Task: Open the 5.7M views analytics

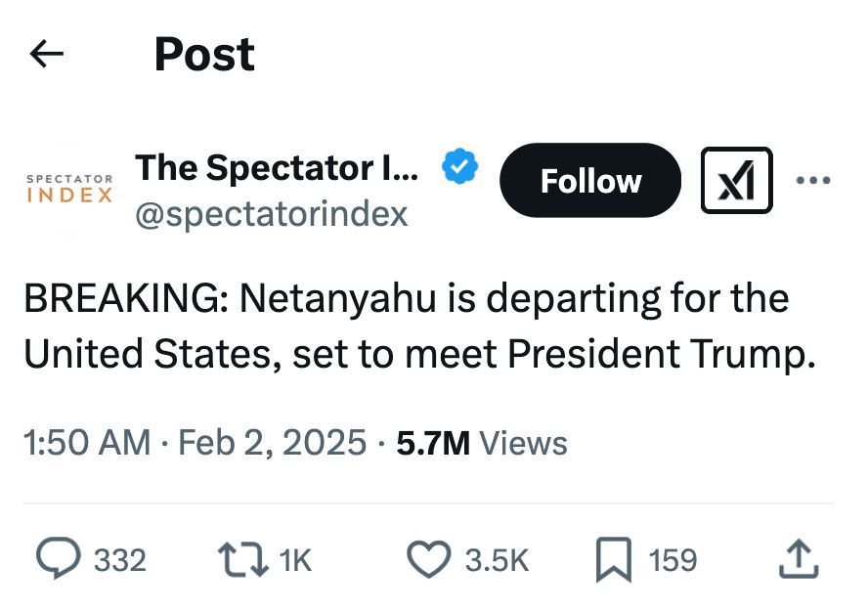Action: point(480,443)
